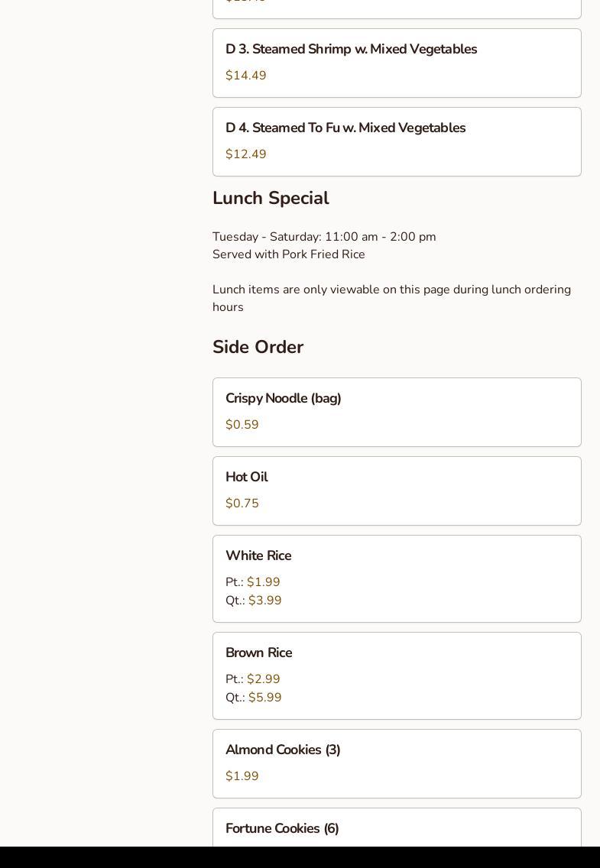
Task: Click the $0.59 Crispy Noodle price
Action: tap(242, 425)
